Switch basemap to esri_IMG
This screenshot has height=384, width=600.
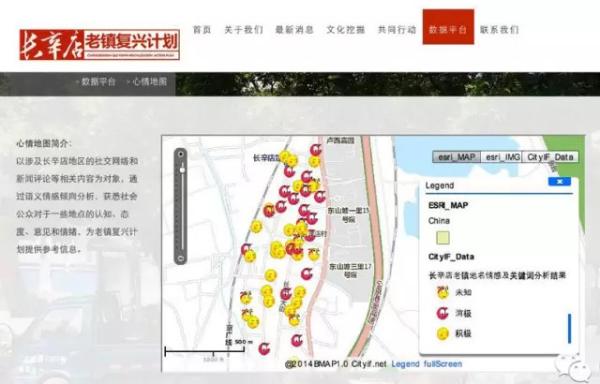pyautogui.click(x=501, y=157)
